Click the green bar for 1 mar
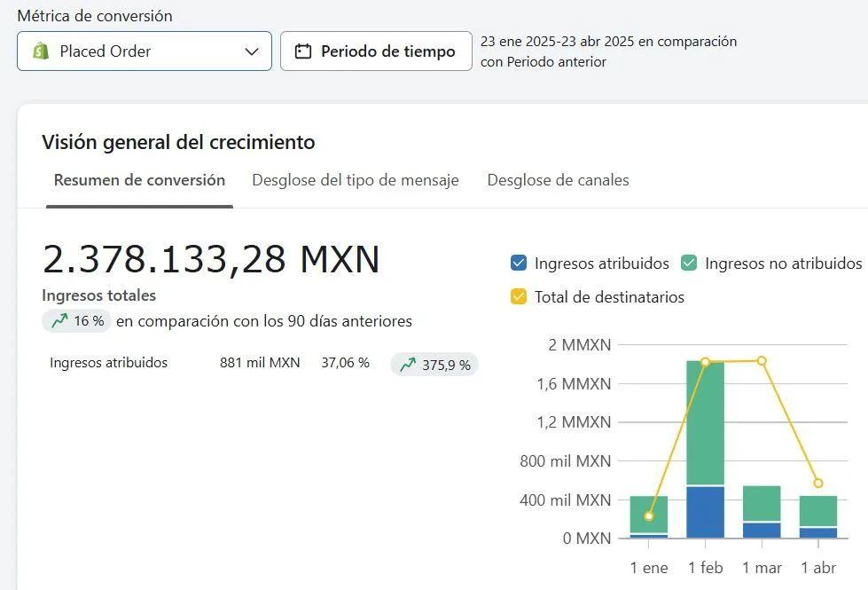 [x=762, y=504]
